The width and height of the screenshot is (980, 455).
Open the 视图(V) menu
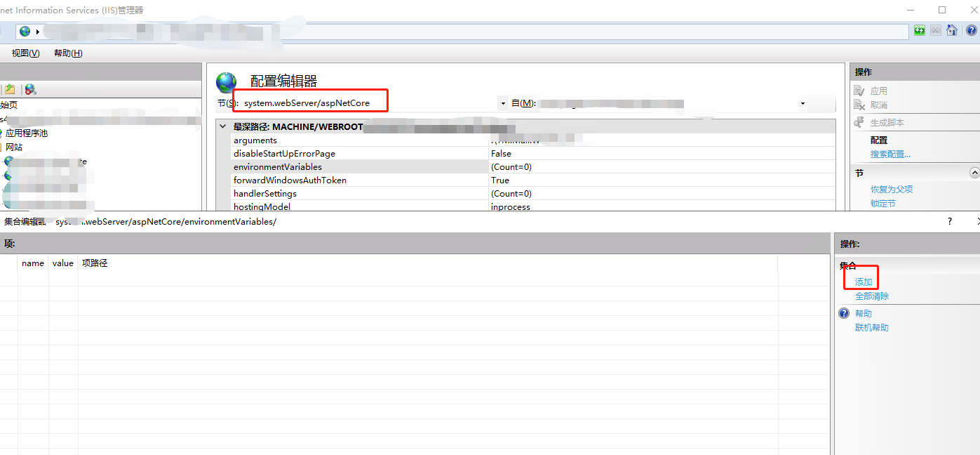coord(26,53)
